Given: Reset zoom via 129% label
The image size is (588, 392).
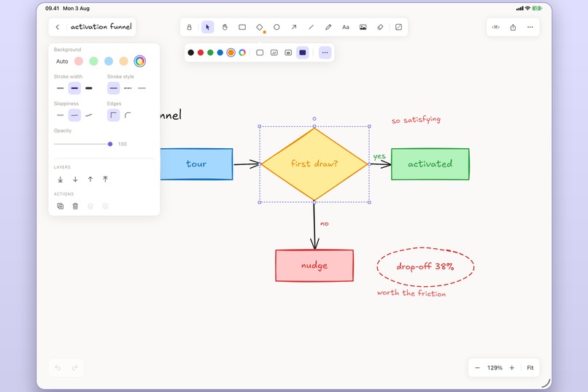Looking at the screenshot, I should coord(495,368).
